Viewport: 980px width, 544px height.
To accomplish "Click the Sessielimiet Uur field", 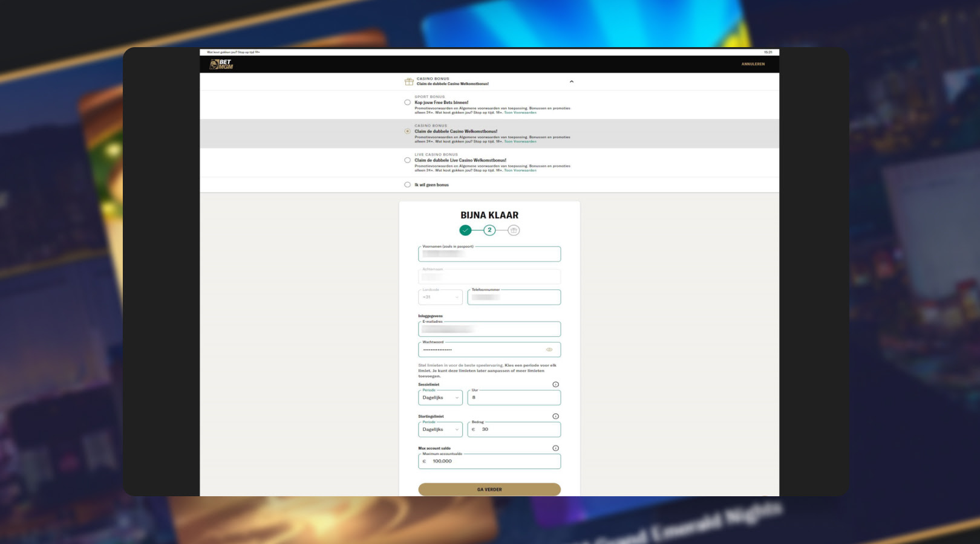I will coord(514,398).
